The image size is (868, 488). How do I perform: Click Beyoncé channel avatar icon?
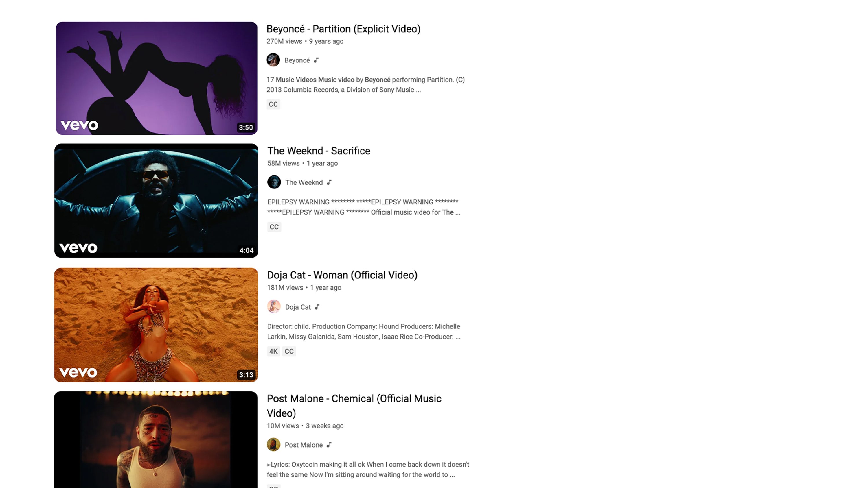tap(273, 60)
